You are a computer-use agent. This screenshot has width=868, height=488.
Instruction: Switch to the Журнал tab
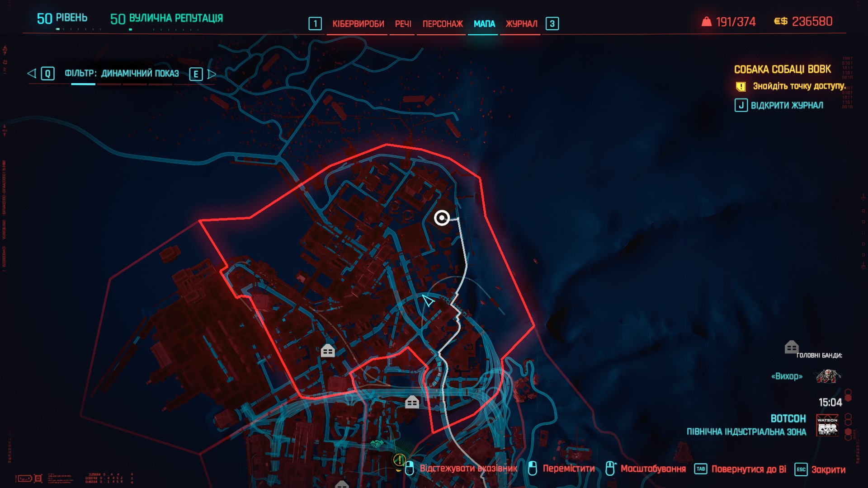pyautogui.click(x=521, y=24)
